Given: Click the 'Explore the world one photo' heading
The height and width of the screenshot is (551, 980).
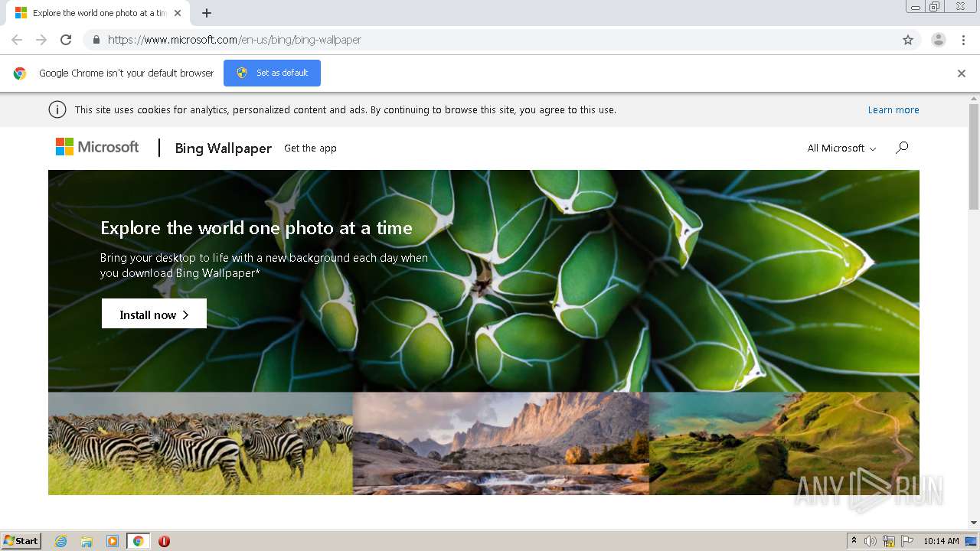Looking at the screenshot, I should click(x=256, y=228).
